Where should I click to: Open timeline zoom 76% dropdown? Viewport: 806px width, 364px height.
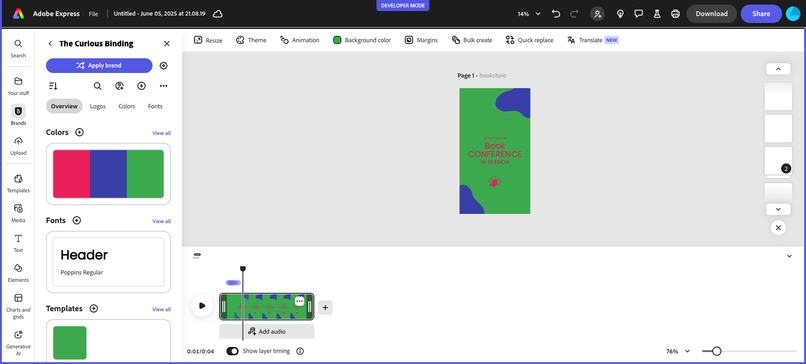click(x=677, y=352)
